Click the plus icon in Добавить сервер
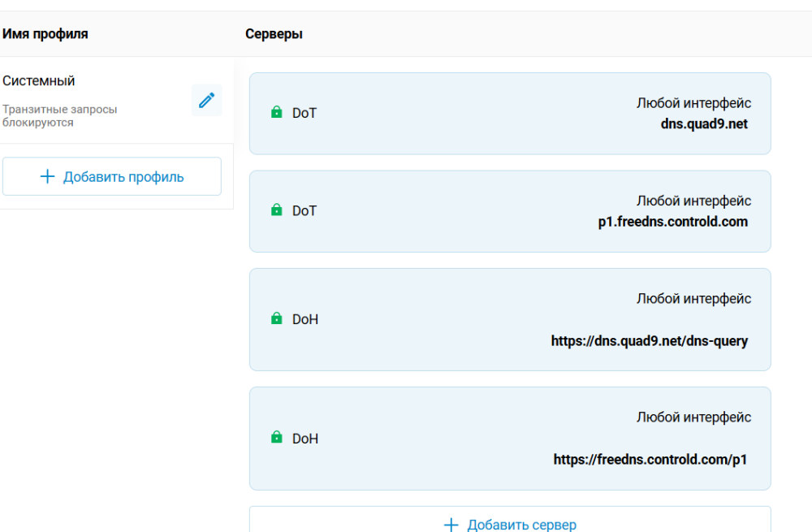The width and height of the screenshot is (812, 532). [x=451, y=525]
